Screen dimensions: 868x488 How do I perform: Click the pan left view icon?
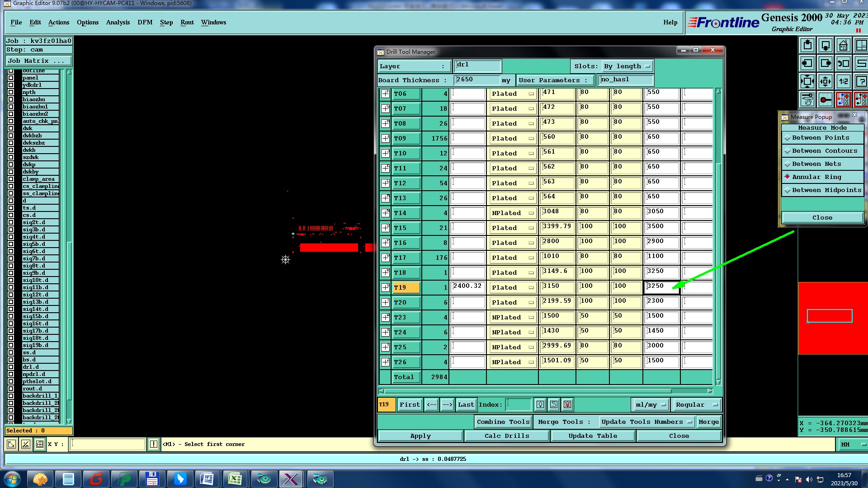807,64
